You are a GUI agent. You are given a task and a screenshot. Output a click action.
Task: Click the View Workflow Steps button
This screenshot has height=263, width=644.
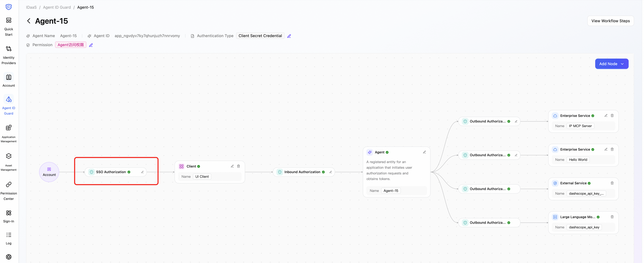(610, 21)
